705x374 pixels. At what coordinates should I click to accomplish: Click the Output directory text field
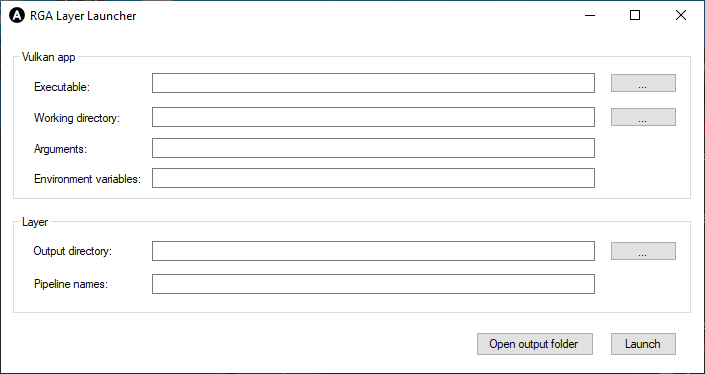tap(373, 251)
